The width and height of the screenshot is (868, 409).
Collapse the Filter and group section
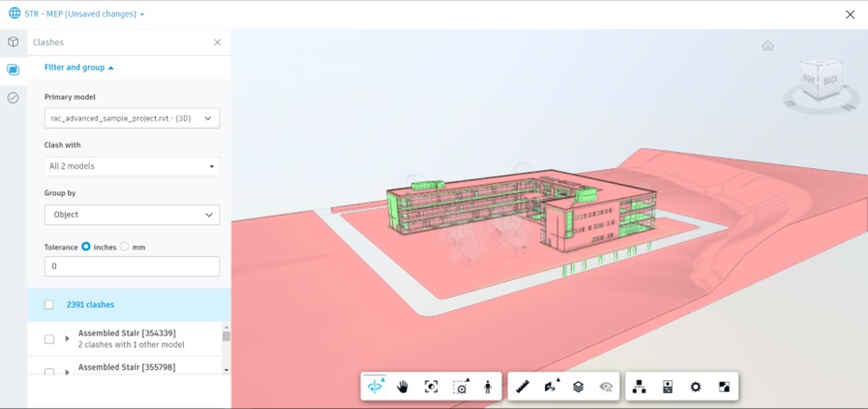click(79, 67)
